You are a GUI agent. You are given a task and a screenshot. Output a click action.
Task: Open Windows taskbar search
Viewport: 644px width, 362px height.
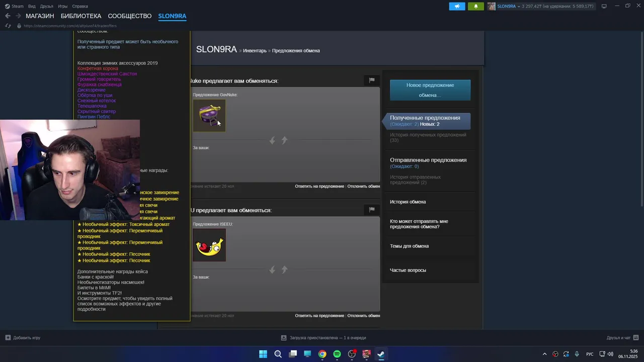tap(278, 354)
